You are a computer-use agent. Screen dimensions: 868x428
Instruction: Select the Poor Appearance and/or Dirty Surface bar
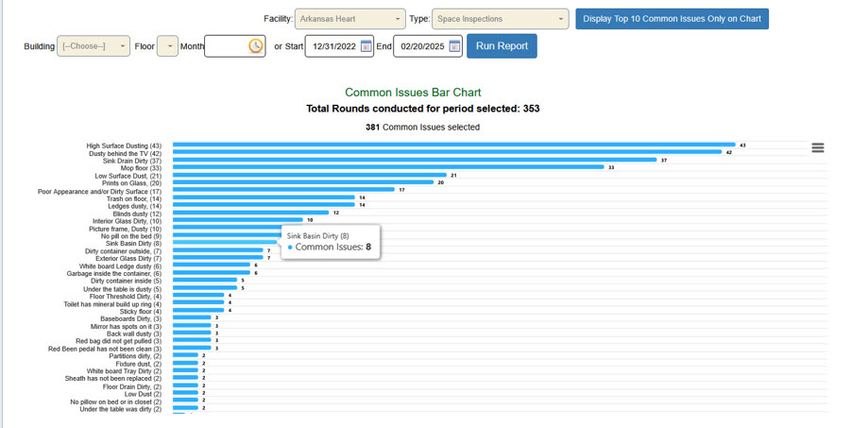(282, 190)
